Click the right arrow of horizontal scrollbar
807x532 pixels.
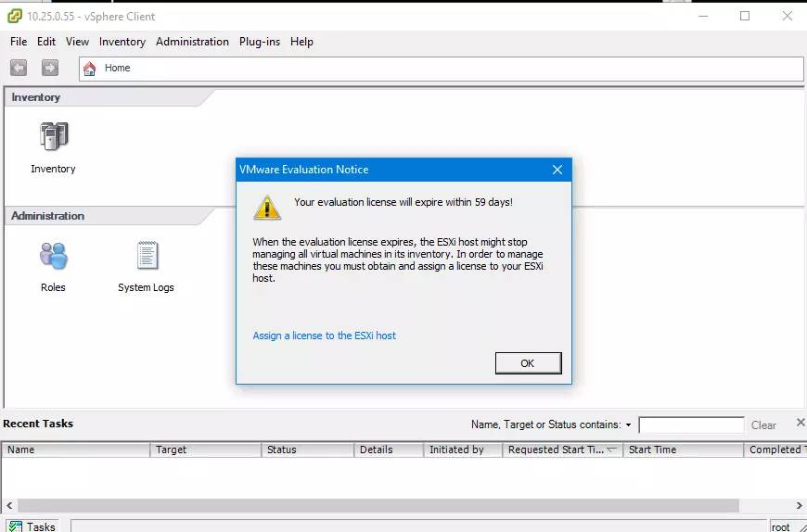(800, 506)
